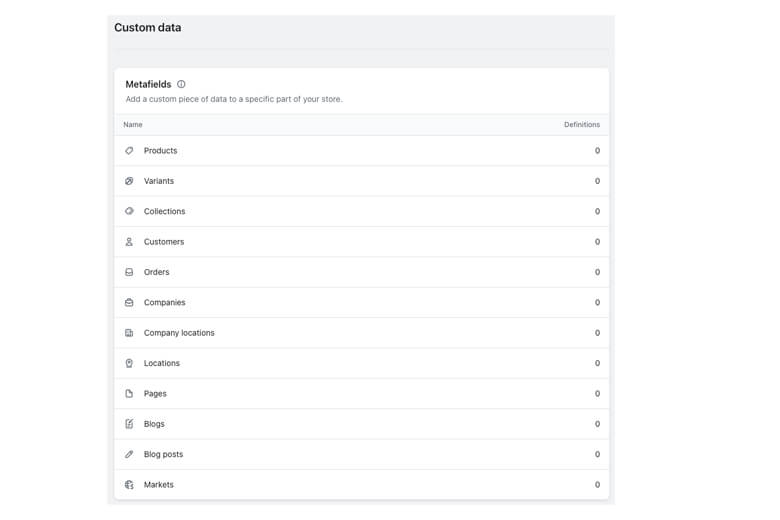Open the Blogs metafields entry

154,424
